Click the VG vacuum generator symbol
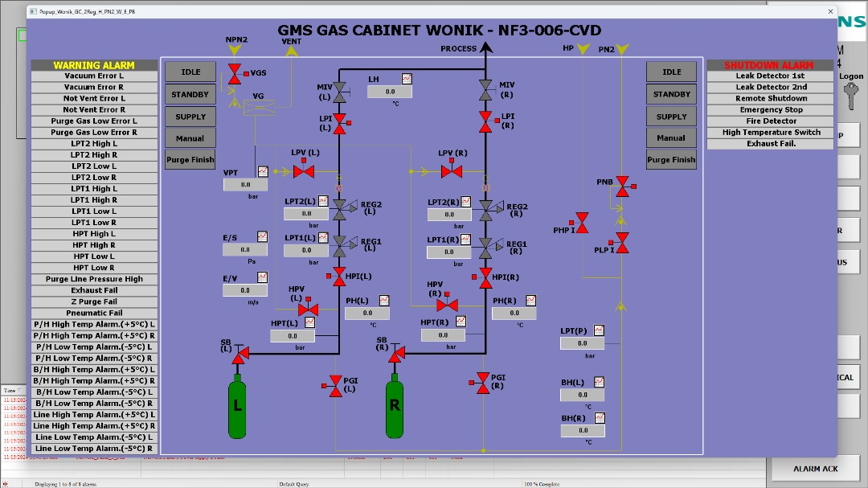Screen dimensions: 868x488 259,108
